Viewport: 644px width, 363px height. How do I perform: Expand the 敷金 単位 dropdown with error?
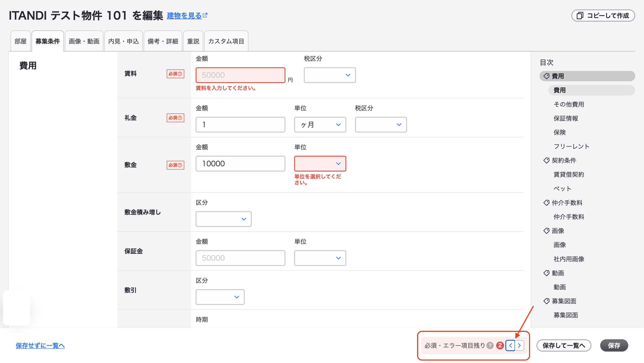(x=320, y=163)
